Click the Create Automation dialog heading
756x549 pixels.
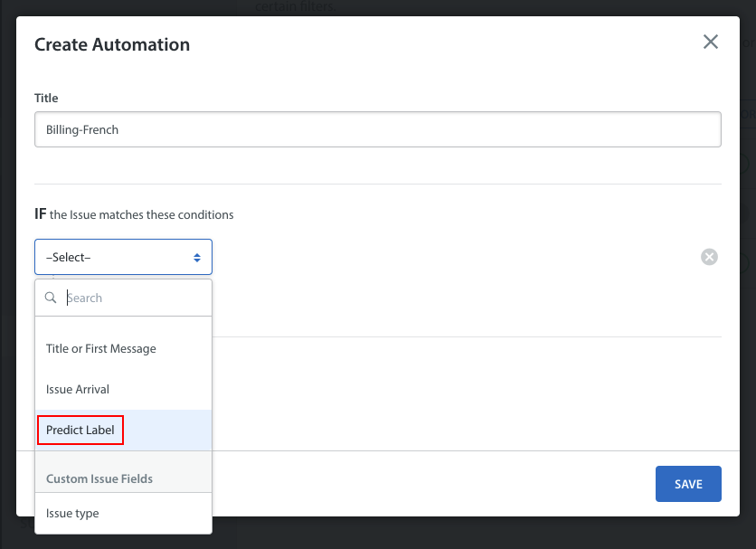click(112, 44)
